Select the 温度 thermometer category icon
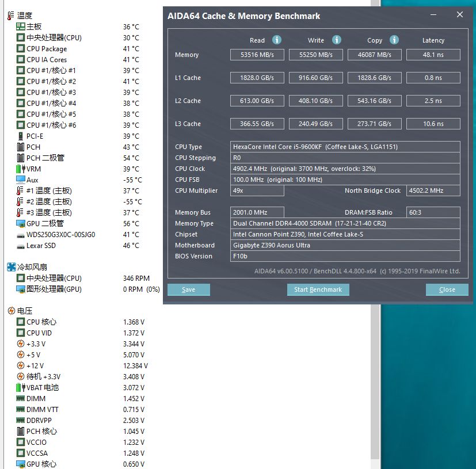The image size is (476, 469). [11, 16]
